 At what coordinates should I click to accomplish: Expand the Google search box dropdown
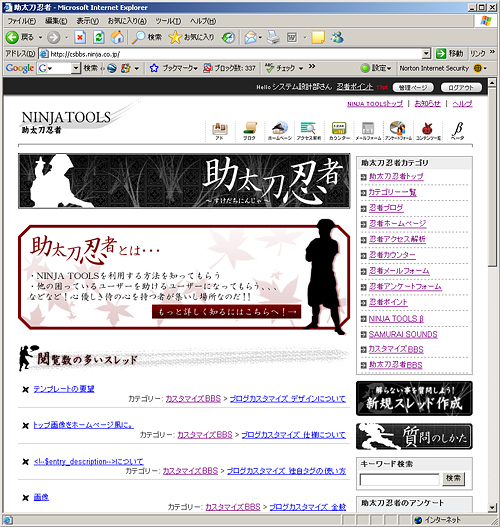tap(76, 68)
